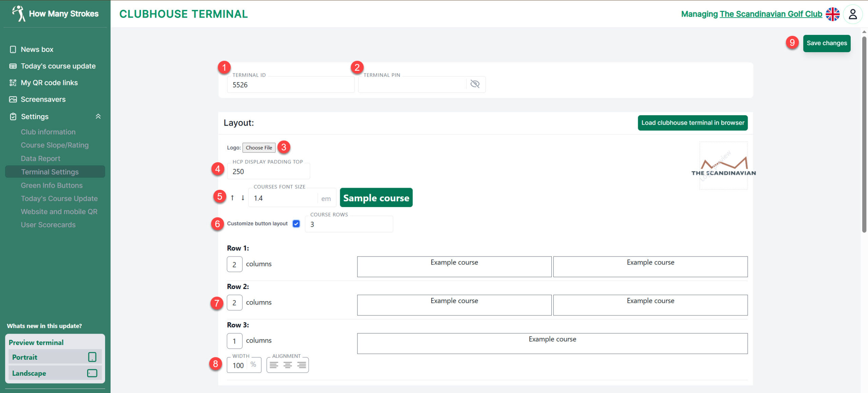This screenshot has height=393, width=868.
Task: Increase courses font size with up arrow
Action: [x=232, y=198]
